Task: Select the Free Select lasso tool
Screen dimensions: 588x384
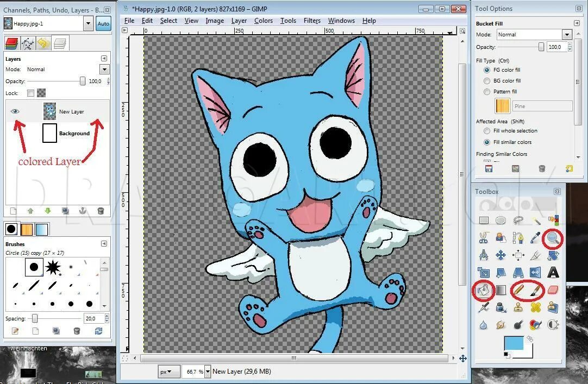Action: click(518, 221)
